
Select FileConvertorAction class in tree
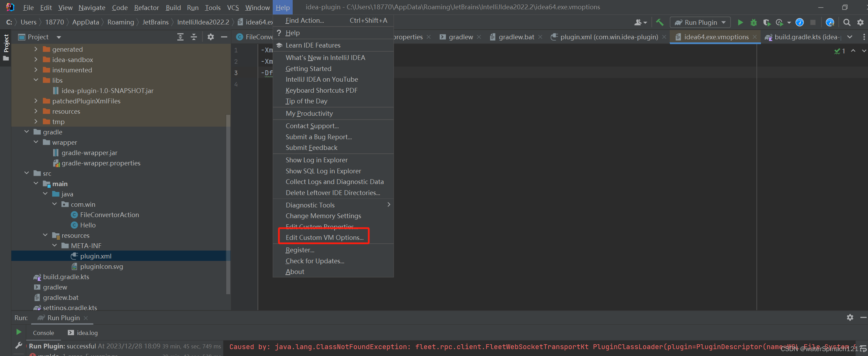[109, 215]
